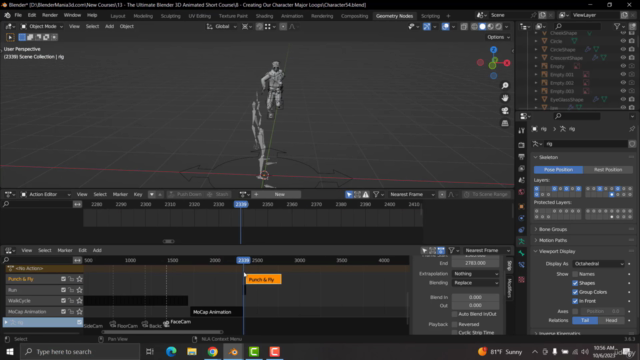The image size is (640, 360).
Task: Mute the Punch & Fly track checkbox
Action: click(x=63, y=279)
